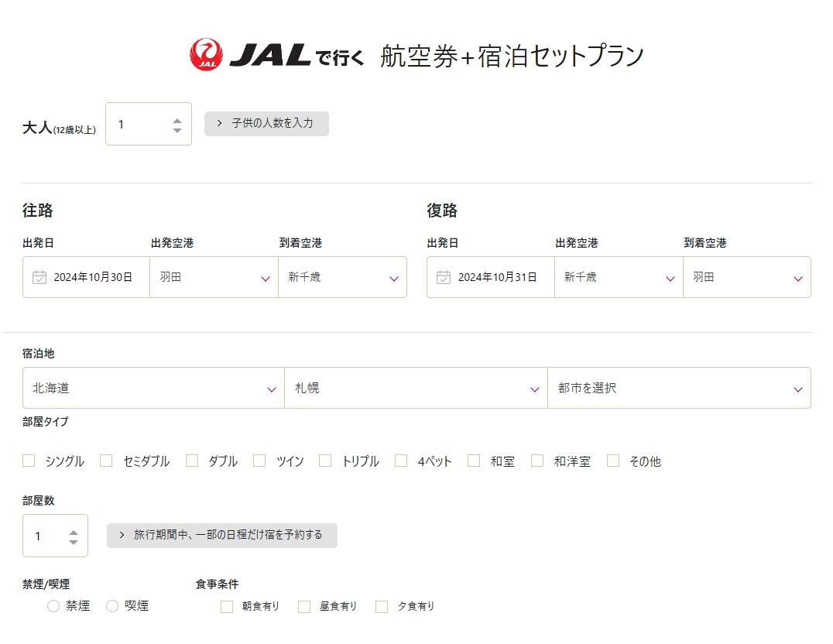Click the 食事条件 label

coord(218,584)
